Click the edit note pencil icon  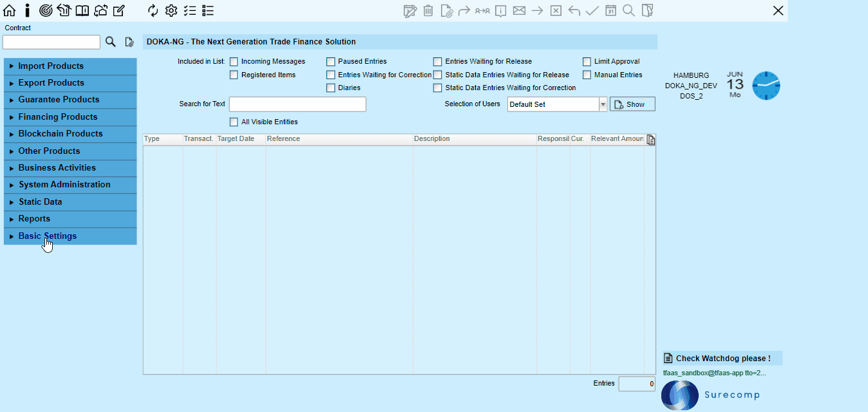point(119,10)
